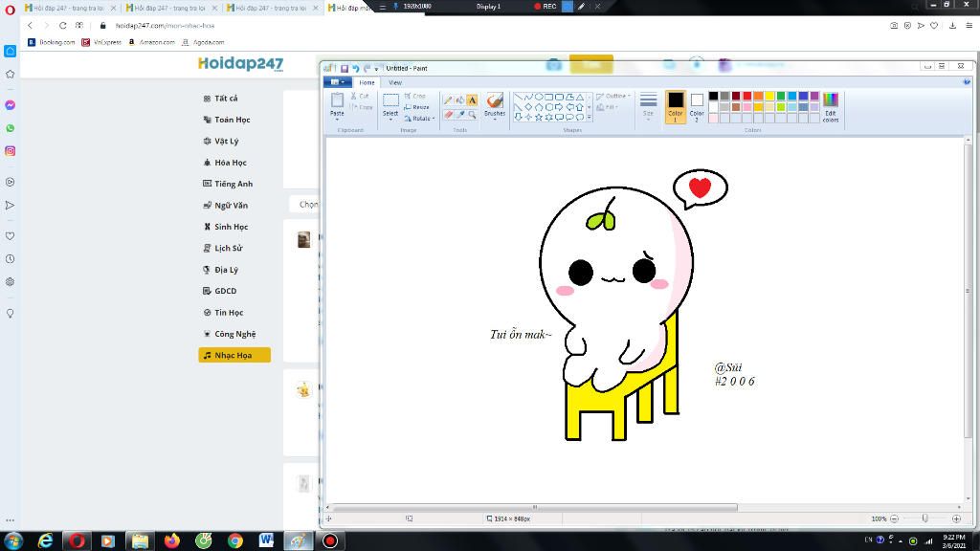
Task: Click the Redo arrow in Paint's title bar
Action: 367,68
